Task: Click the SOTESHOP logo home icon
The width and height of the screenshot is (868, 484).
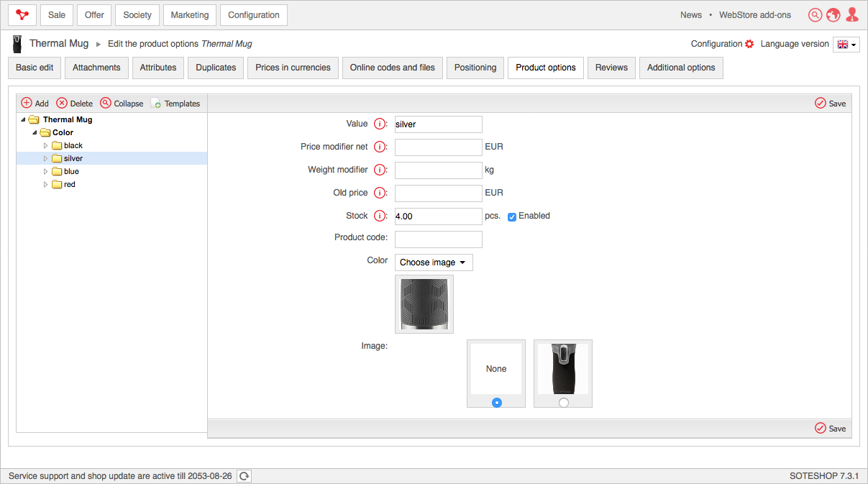Action: pos(22,15)
